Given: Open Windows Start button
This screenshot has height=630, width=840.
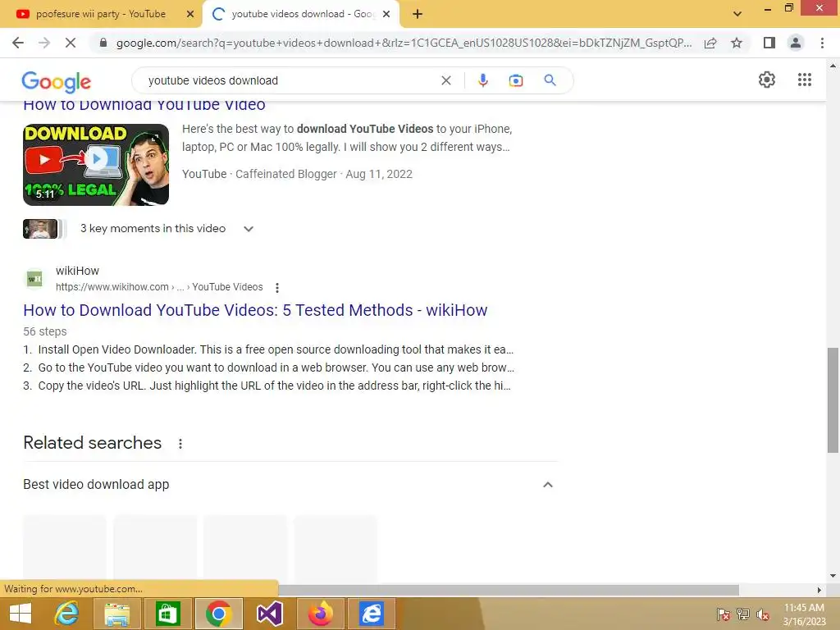Looking at the screenshot, I should 21,614.
